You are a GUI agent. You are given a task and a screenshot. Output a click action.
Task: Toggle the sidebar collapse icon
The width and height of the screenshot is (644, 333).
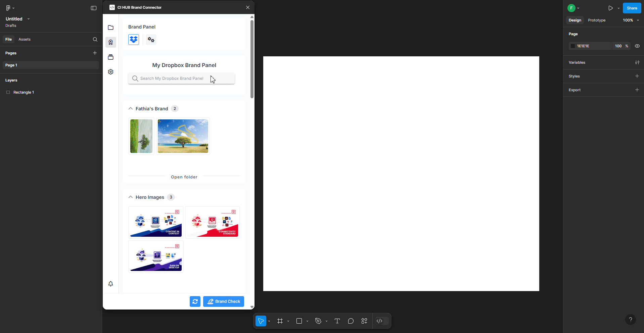click(94, 8)
